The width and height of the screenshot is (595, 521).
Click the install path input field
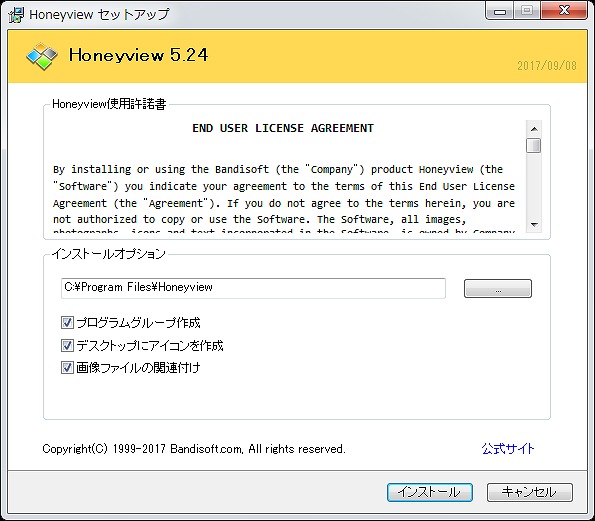point(253,288)
